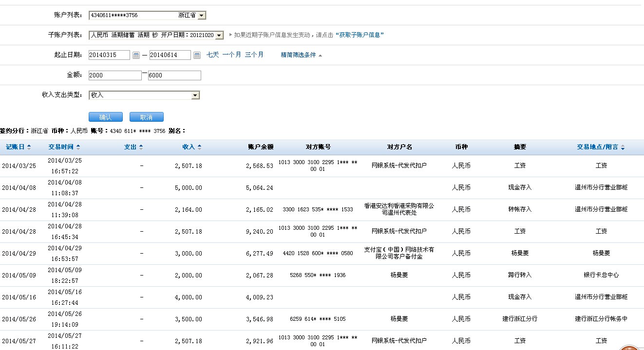644x350 pixels.
Task: Select the 一个月 date range shortcut
Action: 231,55
